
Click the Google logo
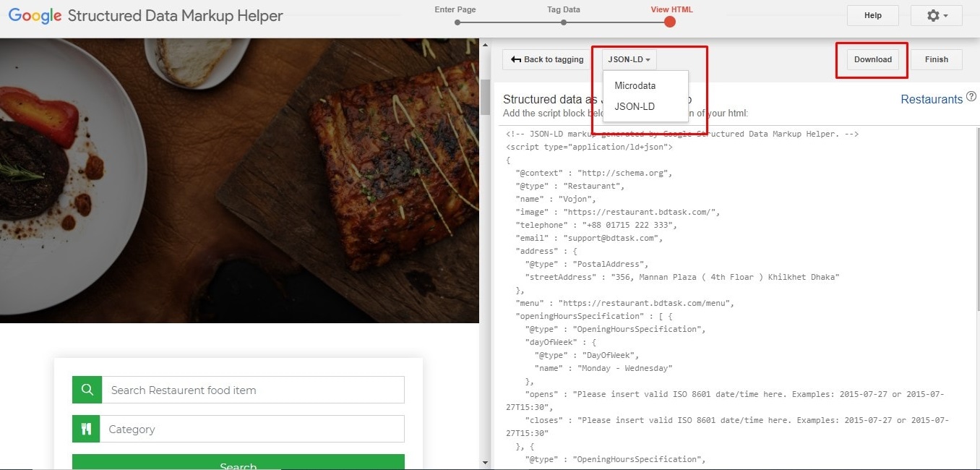35,16
